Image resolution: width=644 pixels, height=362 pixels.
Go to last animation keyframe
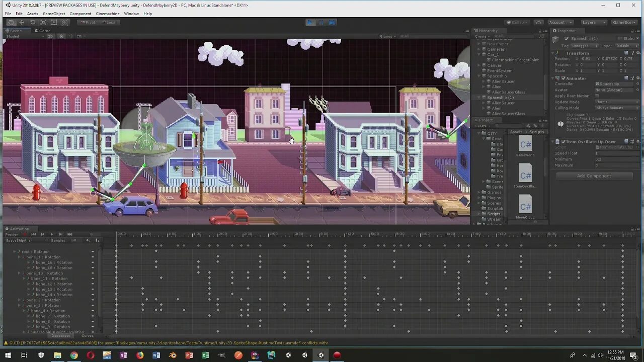point(69,234)
